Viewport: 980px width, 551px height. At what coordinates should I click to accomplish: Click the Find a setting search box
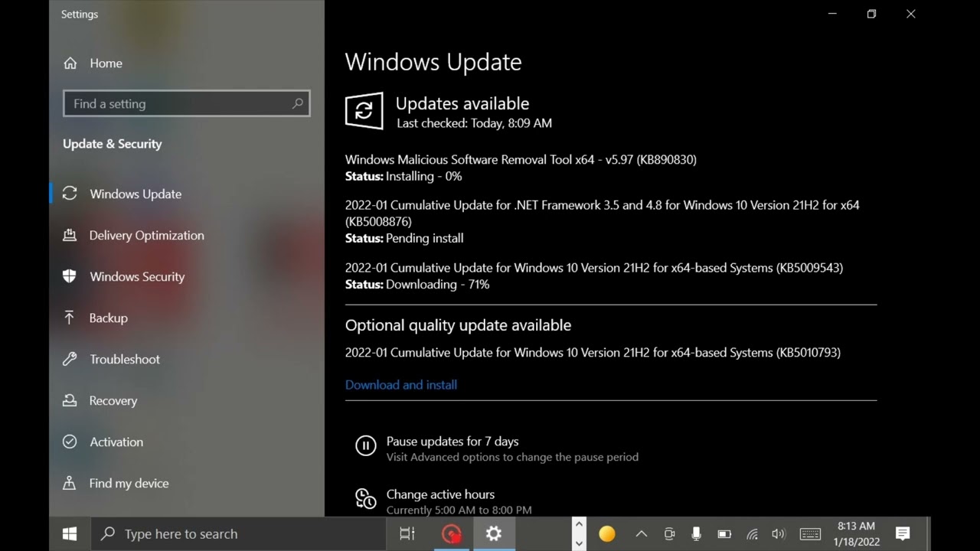pyautogui.click(x=187, y=103)
